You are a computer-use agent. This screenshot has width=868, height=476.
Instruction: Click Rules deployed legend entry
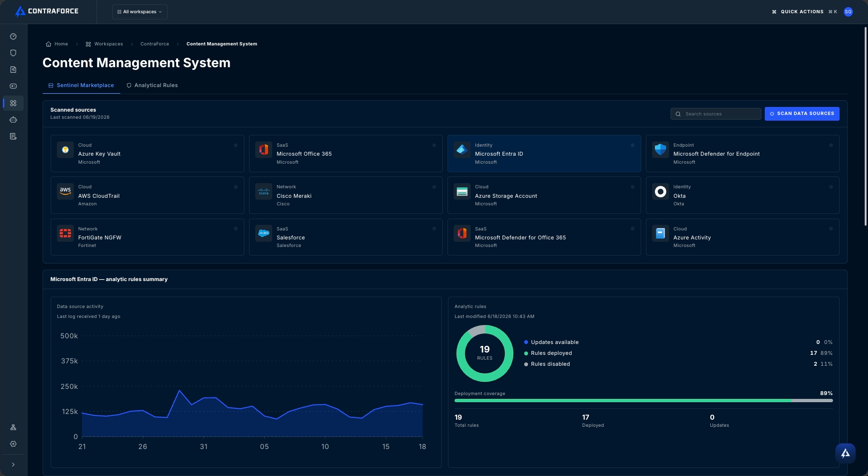tap(548, 353)
